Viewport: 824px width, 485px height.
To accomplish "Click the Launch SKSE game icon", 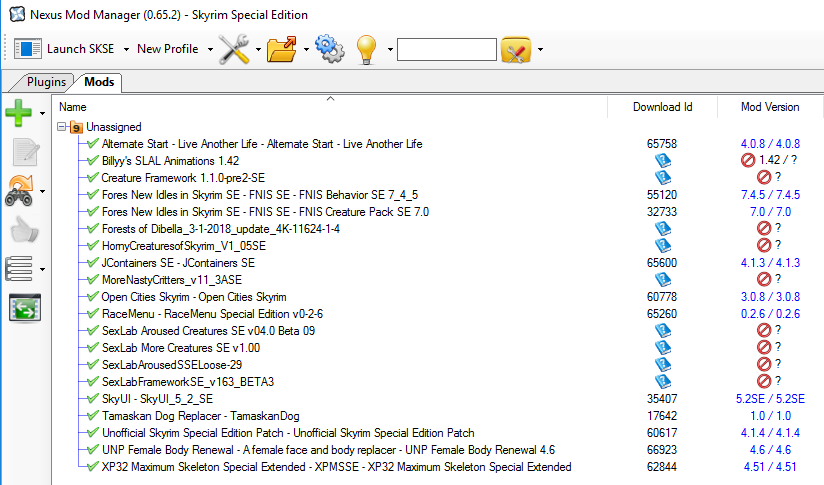I will (x=27, y=49).
